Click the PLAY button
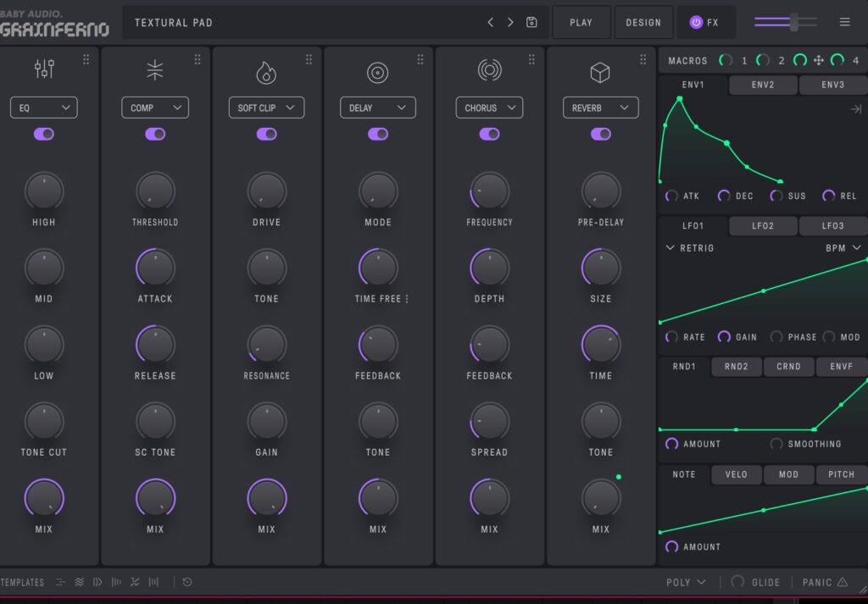The height and width of the screenshot is (604, 868). point(581,23)
